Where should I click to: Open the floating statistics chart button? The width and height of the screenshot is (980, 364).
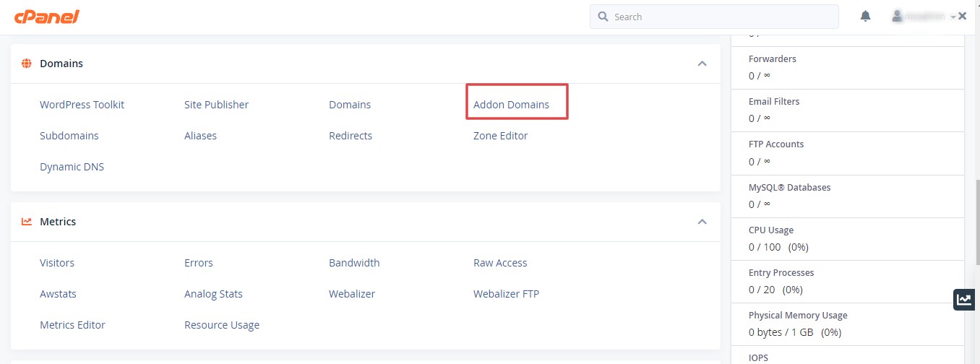tap(964, 300)
